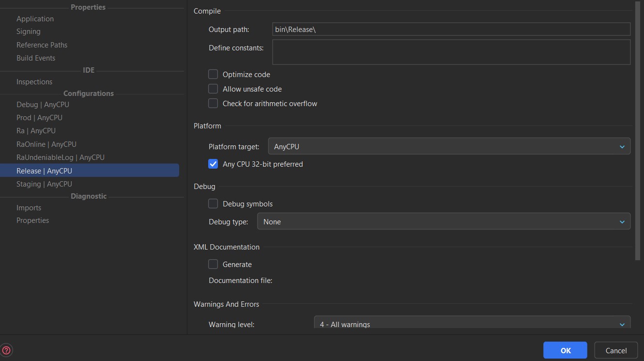Choose Debug | AnyCPU configuration
Image resolution: width=644 pixels, height=361 pixels.
[43, 104]
